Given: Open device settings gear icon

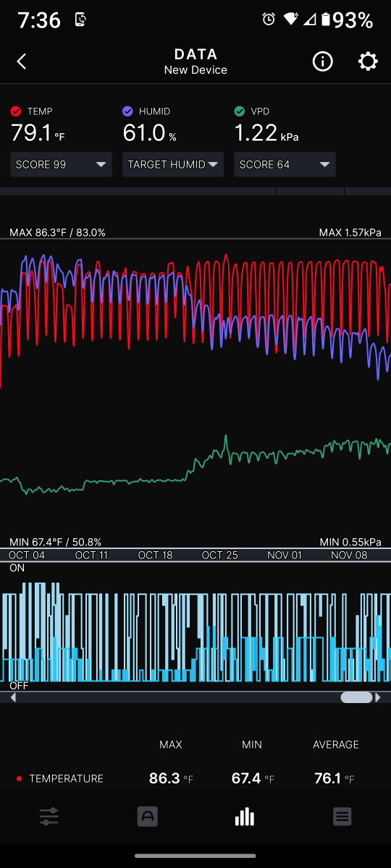Looking at the screenshot, I should (368, 61).
